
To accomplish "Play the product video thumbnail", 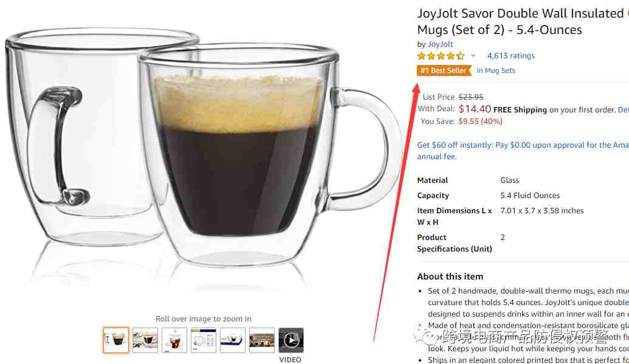I will [291, 340].
